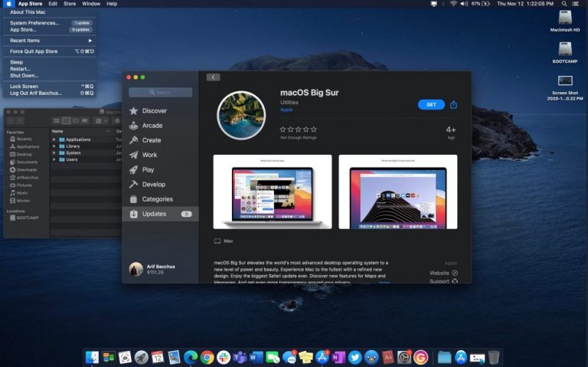Click the volume icon in menu bar
The width and height of the screenshot is (588, 367).
pyautogui.click(x=464, y=4)
